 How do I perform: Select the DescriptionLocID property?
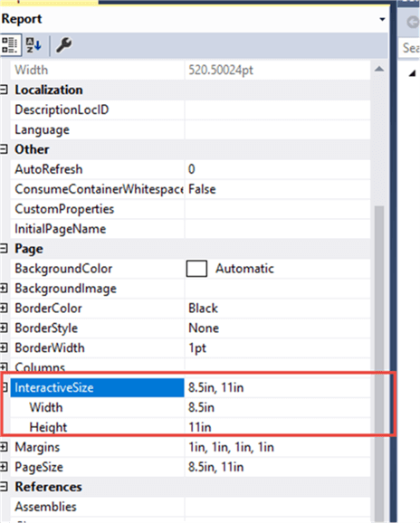pos(97,109)
